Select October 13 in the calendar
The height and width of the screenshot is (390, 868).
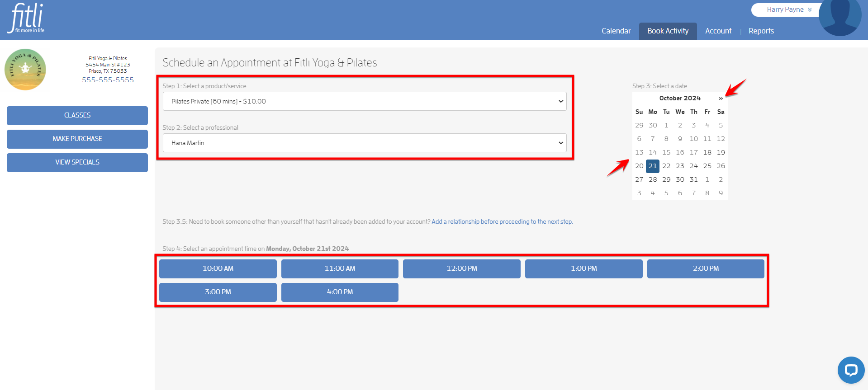coord(639,152)
